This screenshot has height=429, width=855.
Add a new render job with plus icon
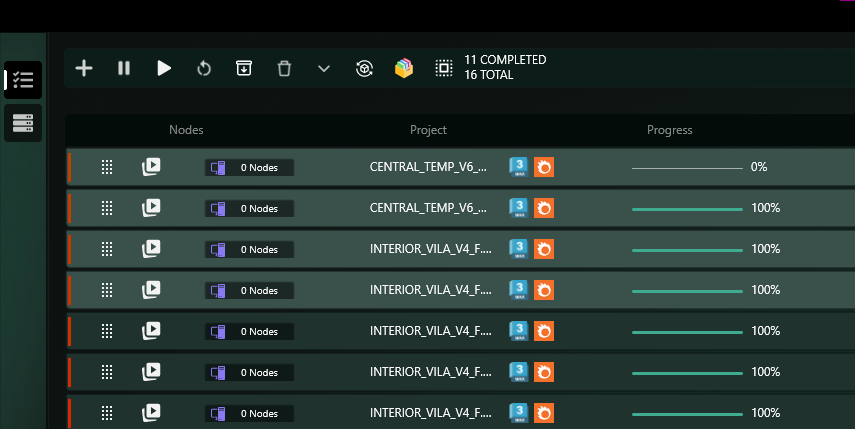pyautogui.click(x=84, y=68)
